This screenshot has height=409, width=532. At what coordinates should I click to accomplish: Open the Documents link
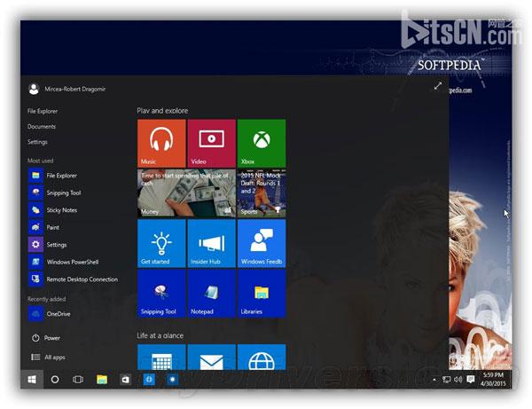tap(42, 127)
